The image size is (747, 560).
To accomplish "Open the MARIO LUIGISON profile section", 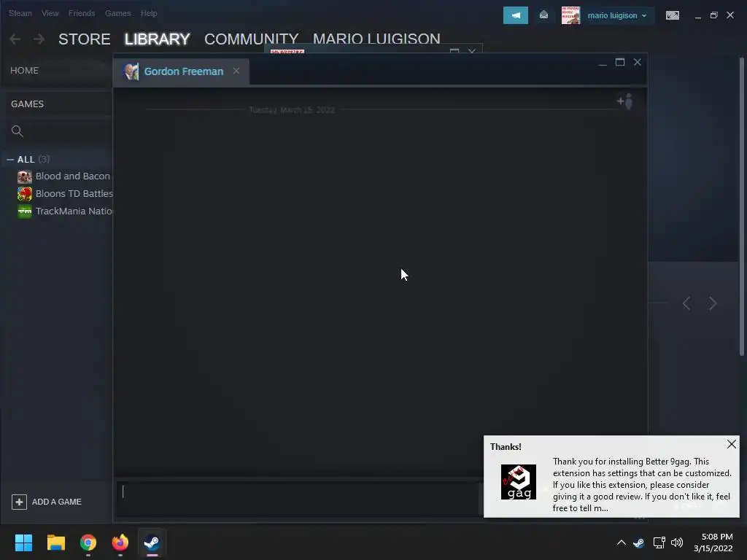I will pyautogui.click(x=376, y=39).
